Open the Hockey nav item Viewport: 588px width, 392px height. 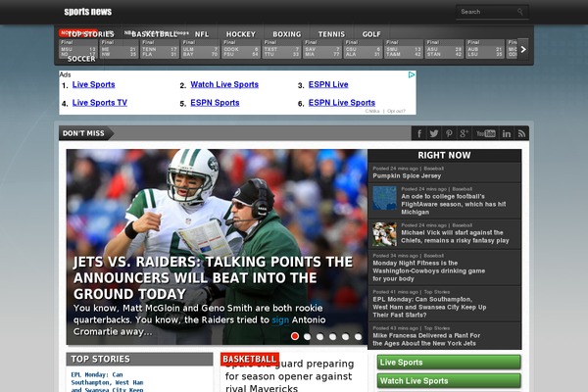pos(241,34)
